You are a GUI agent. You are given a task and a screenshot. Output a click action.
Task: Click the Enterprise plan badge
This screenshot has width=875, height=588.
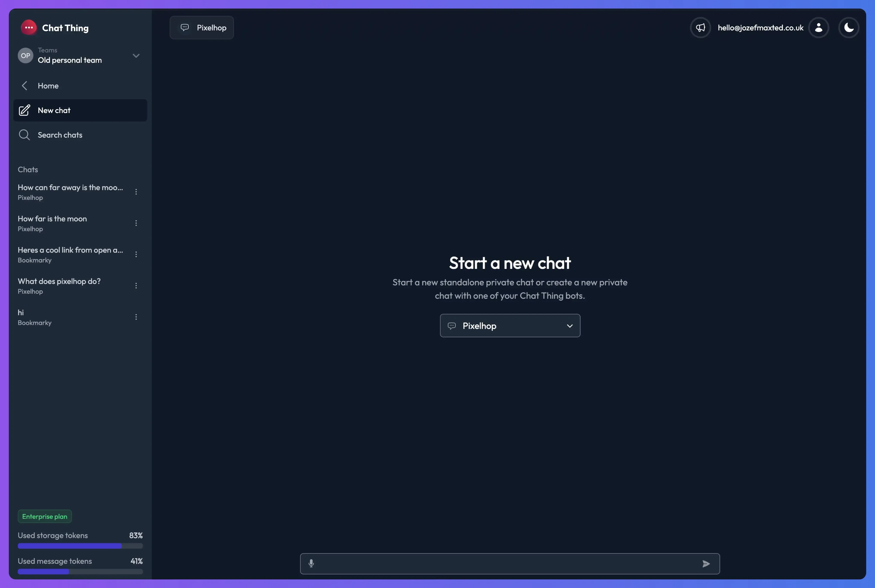(45, 516)
